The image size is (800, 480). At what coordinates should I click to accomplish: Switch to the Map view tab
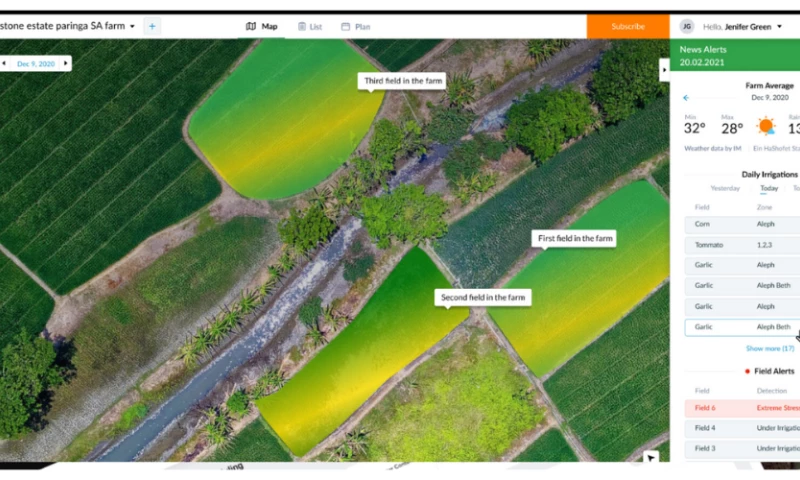pyautogui.click(x=262, y=26)
